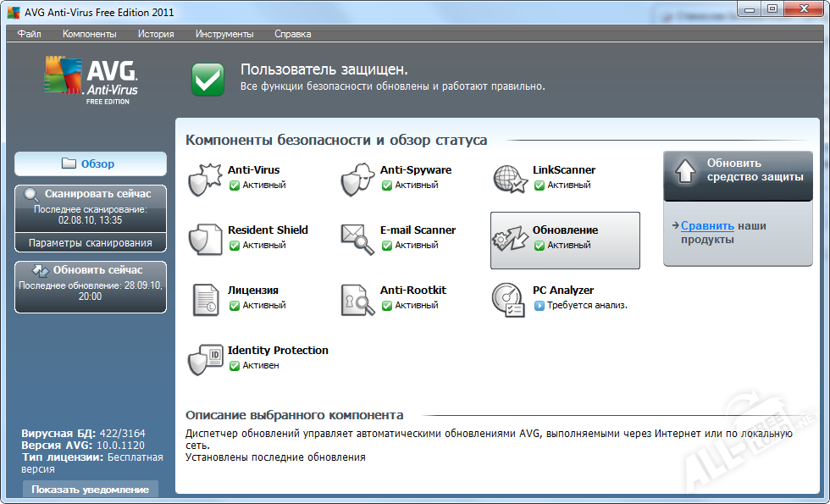This screenshot has width=830, height=504.
Task: Expand the История menu
Action: tap(157, 34)
